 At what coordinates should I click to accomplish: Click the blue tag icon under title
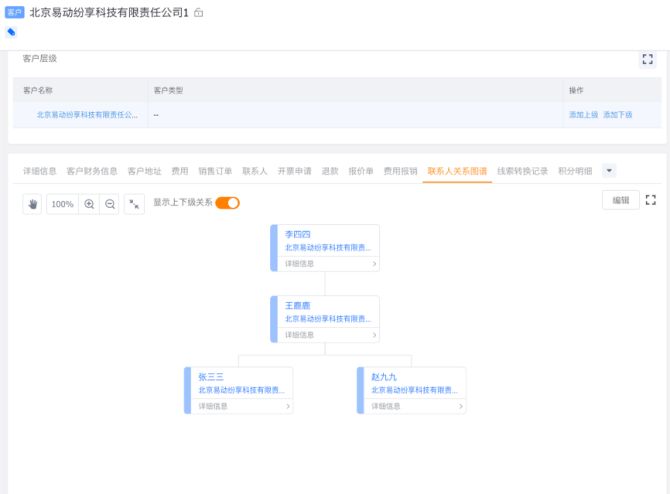pos(11,32)
